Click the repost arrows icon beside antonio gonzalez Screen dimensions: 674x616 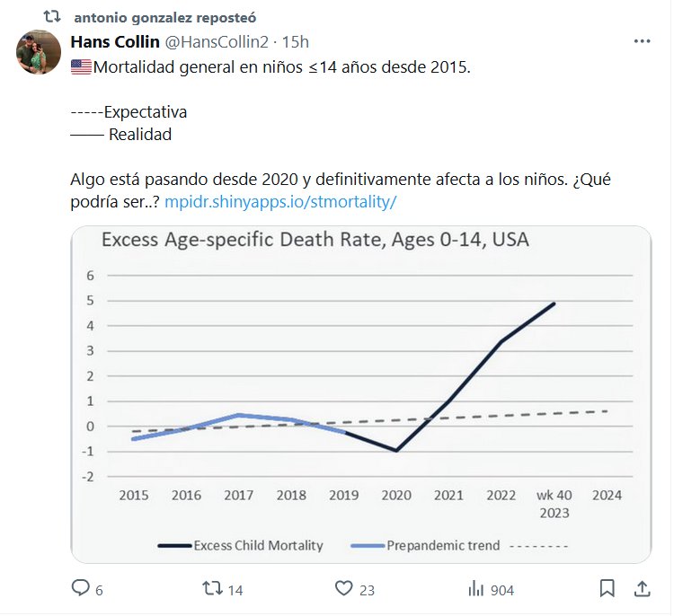pyautogui.click(x=53, y=17)
